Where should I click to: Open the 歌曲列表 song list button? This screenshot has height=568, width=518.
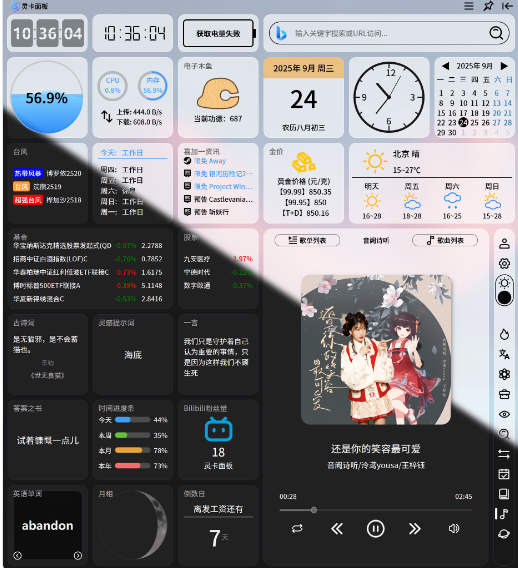point(445,240)
